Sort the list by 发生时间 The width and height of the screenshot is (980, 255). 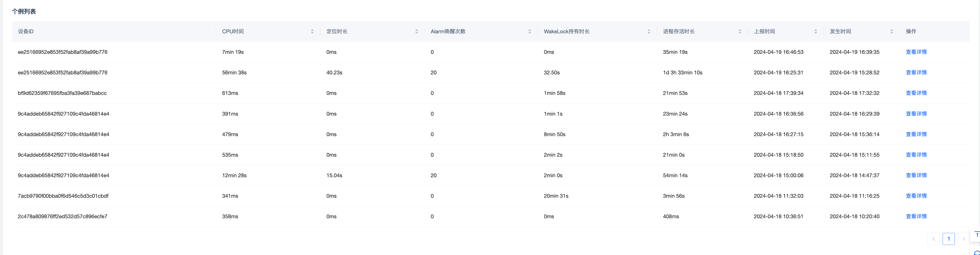click(x=891, y=32)
